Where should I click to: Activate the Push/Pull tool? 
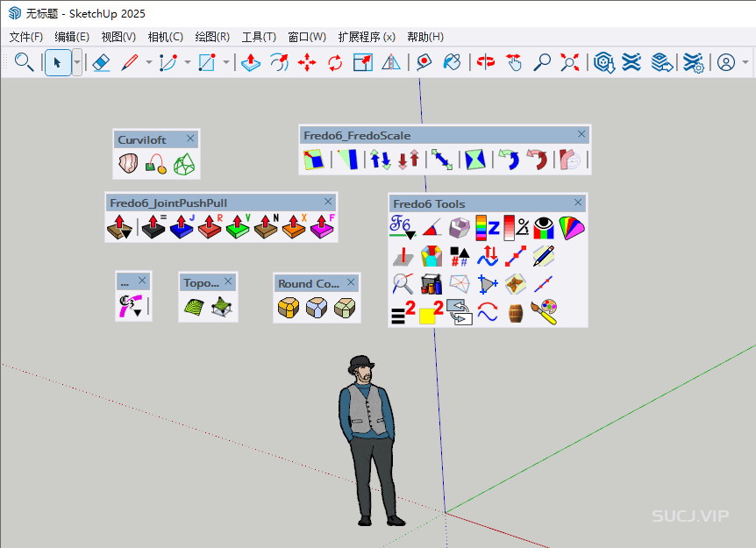(x=251, y=62)
